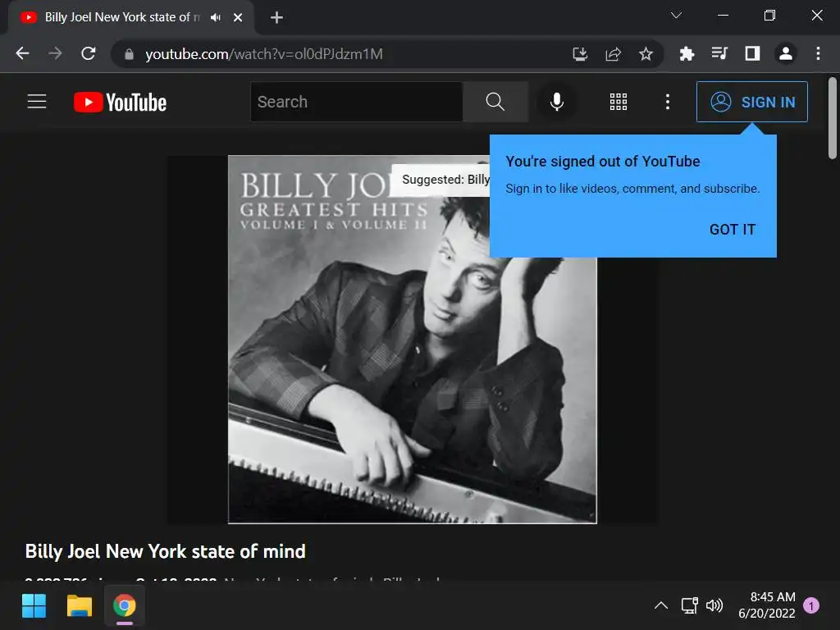Click the video title Billy Joel New York state of mind
Viewport: 840px width, 630px height.
click(x=166, y=551)
